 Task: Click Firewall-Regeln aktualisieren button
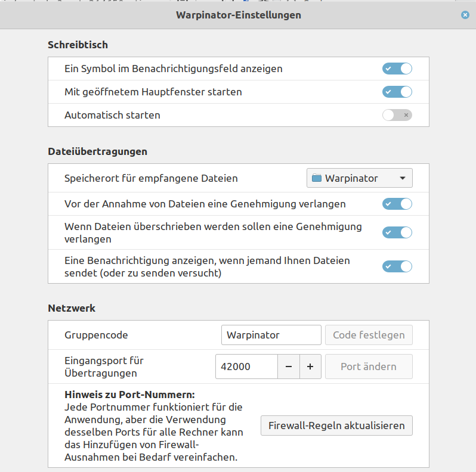(x=336, y=426)
